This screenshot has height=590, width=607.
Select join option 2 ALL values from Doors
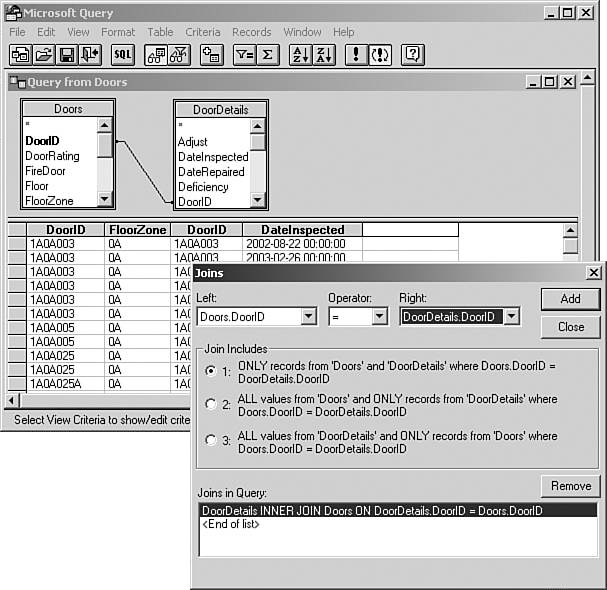click(211, 404)
